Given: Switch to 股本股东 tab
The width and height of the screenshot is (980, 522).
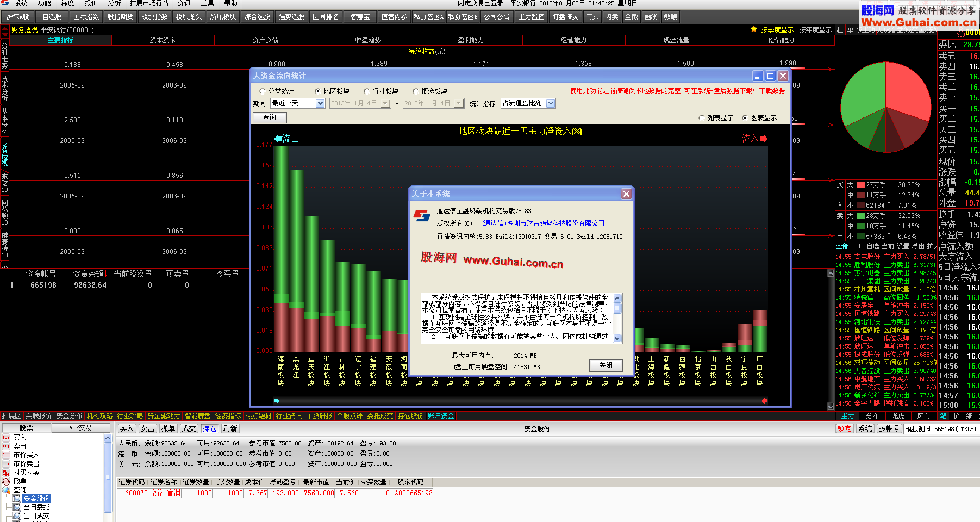Looking at the screenshot, I should (163, 40).
